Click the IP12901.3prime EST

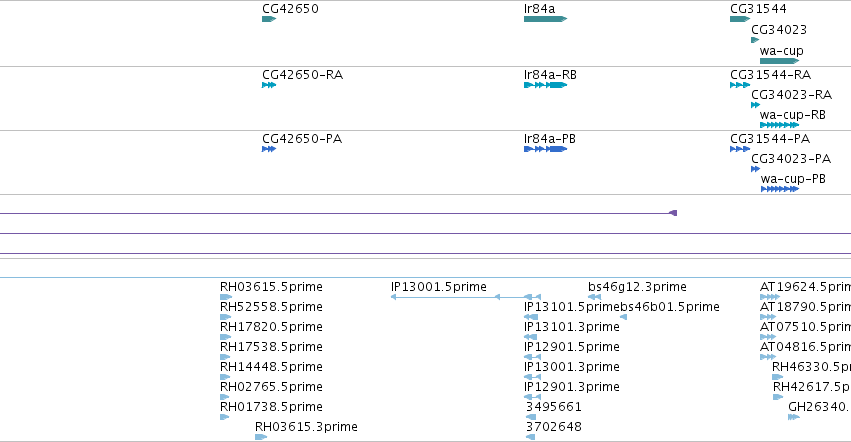(x=532, y=397)
